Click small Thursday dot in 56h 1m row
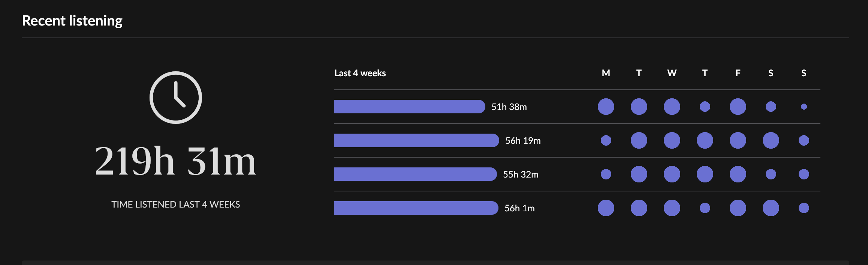868x265 pixels. point(705,208)
